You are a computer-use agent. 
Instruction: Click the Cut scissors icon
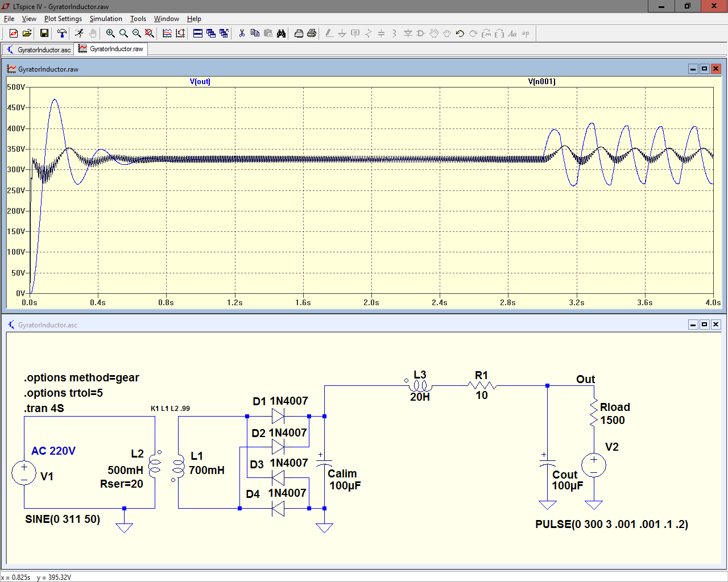click(x=242, y=34)
